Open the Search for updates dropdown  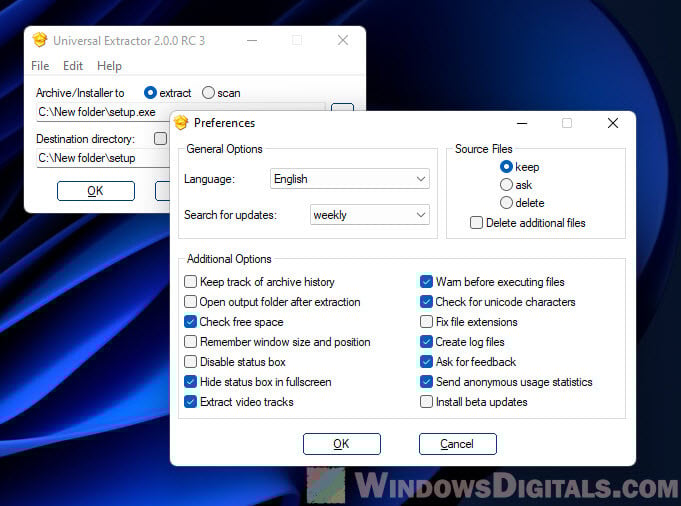point(370,215)
